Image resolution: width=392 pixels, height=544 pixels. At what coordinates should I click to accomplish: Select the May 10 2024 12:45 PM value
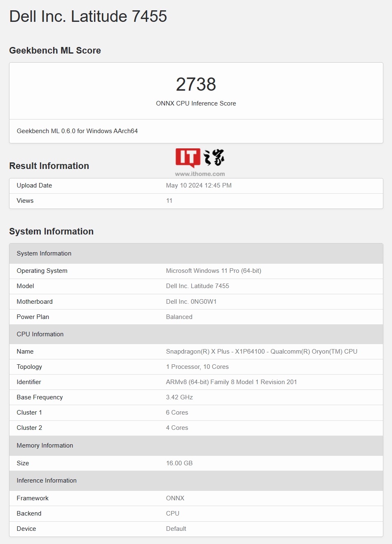click(199, 185)
